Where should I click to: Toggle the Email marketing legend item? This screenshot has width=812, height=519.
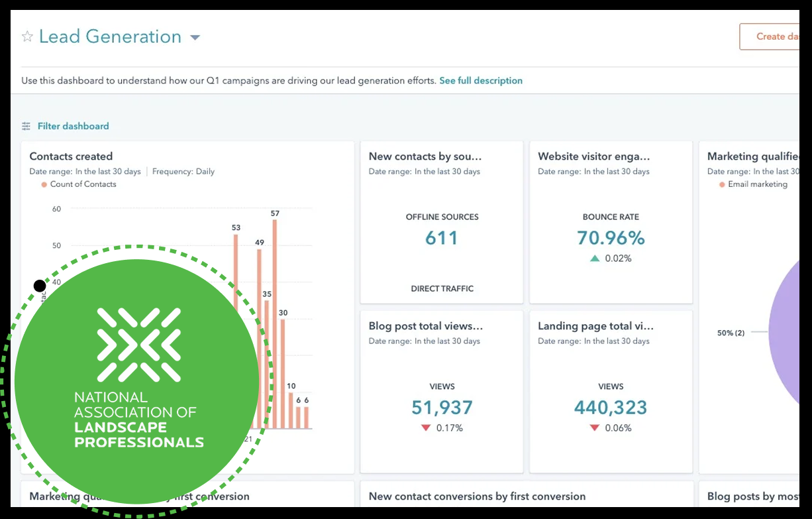point(753,184)
